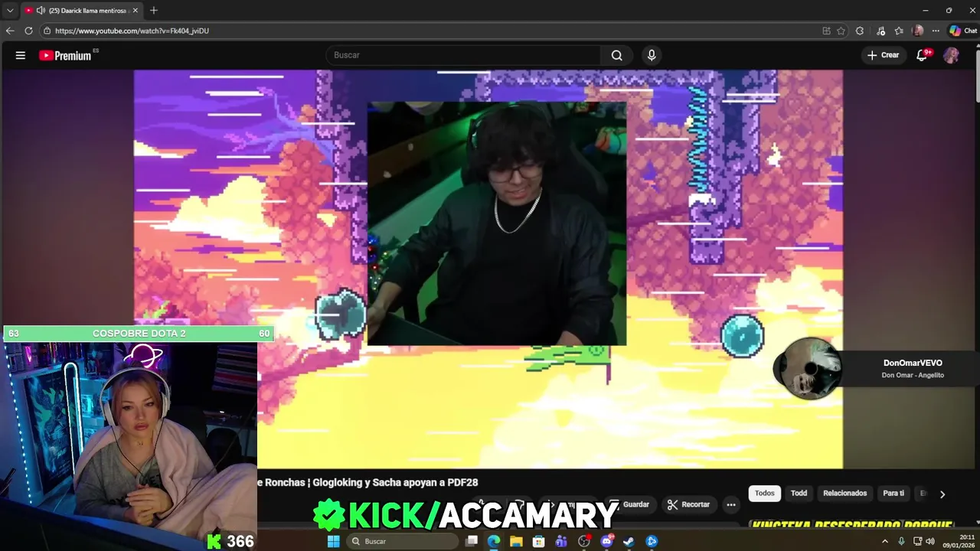Click the video title text
This screenshot has width=980, height=551.
[x=367, y=483]
